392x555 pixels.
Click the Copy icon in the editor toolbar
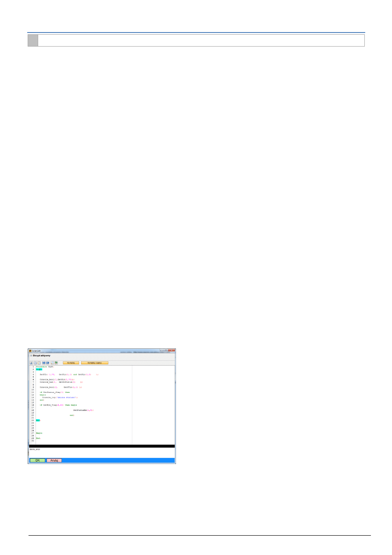click(x=35, y=363)
